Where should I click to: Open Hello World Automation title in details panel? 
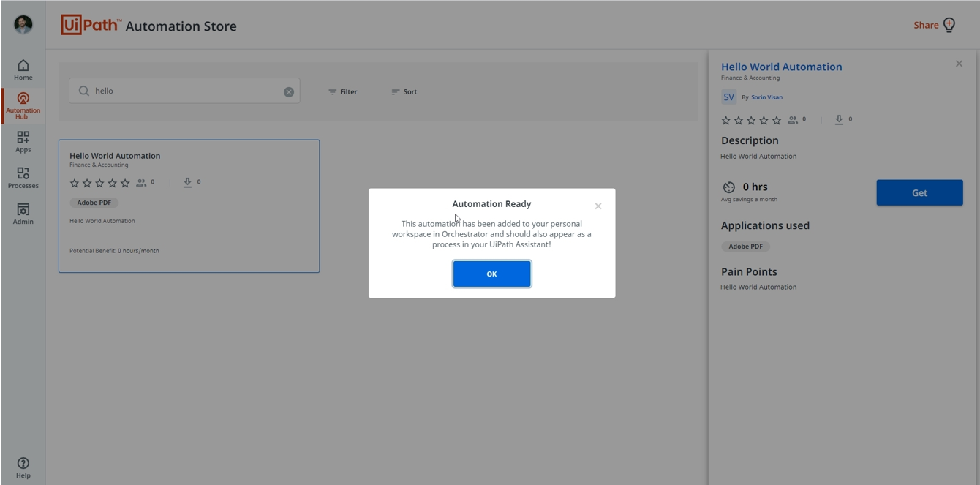coord(781,67)
